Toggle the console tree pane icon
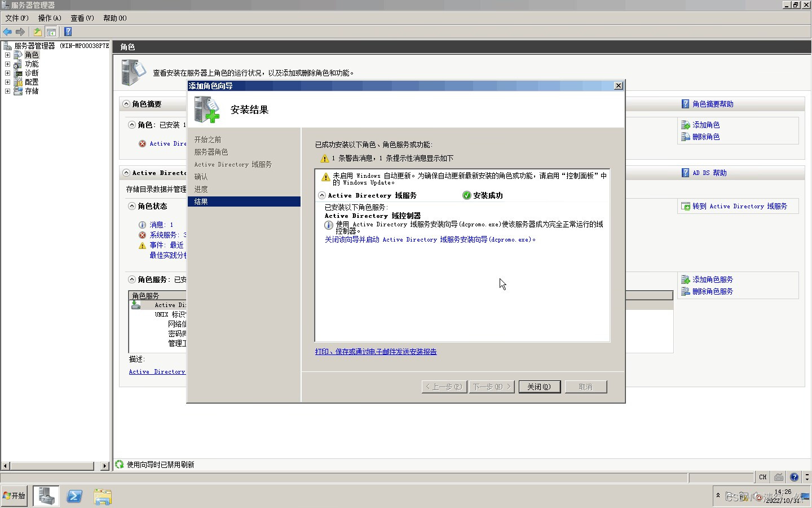This screenshot has width=812, height=508. [51, 32]
